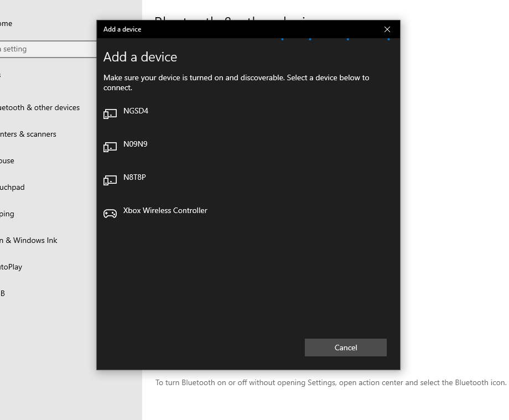Click the NGSD4 device icon
The image size is (509, 420).
tap(110, 114)
